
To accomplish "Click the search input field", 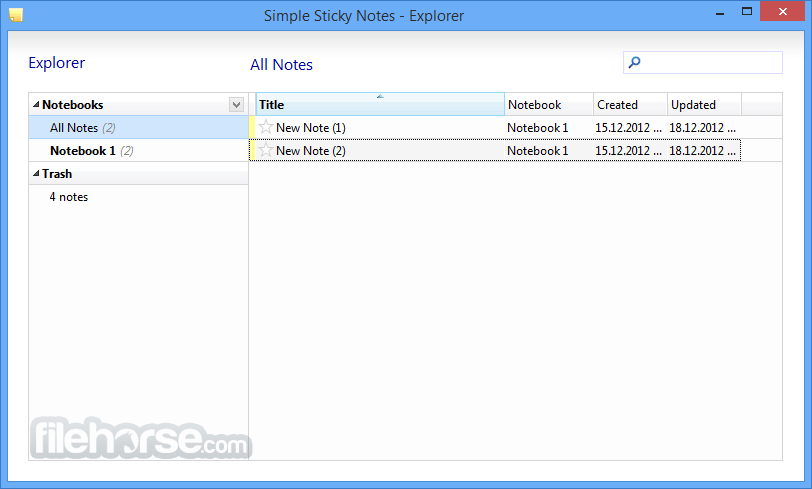I will [703, 63].
